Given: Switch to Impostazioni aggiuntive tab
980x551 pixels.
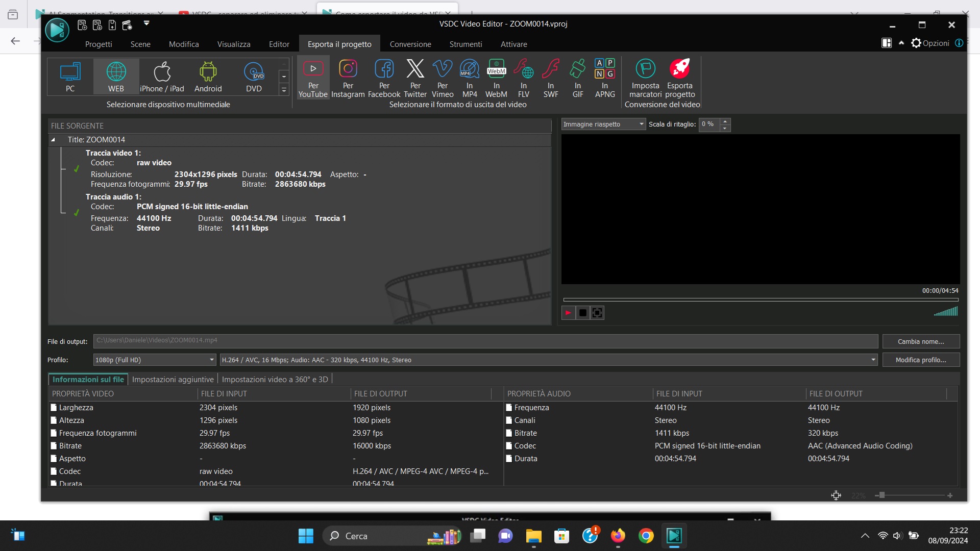Looking at the screenshot, I should [173, 380].
